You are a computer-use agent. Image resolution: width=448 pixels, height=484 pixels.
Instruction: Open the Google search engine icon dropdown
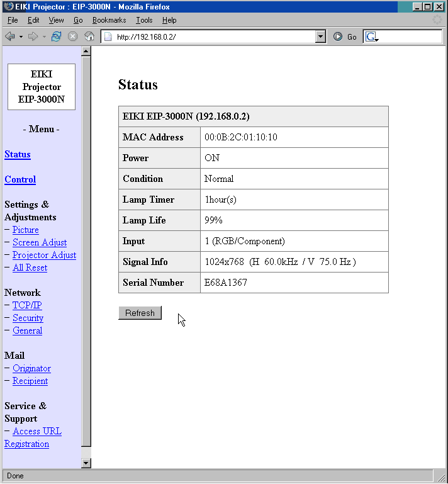tap(372, 37)
